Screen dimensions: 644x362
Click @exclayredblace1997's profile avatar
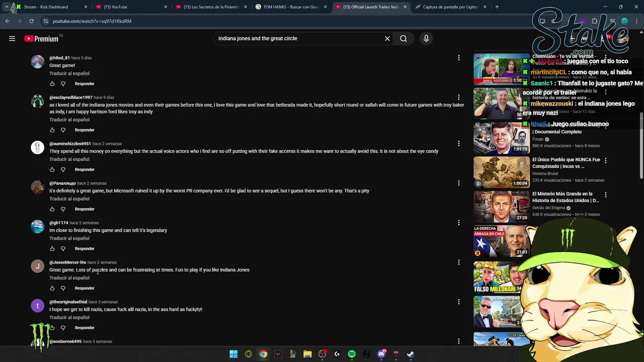38,101
